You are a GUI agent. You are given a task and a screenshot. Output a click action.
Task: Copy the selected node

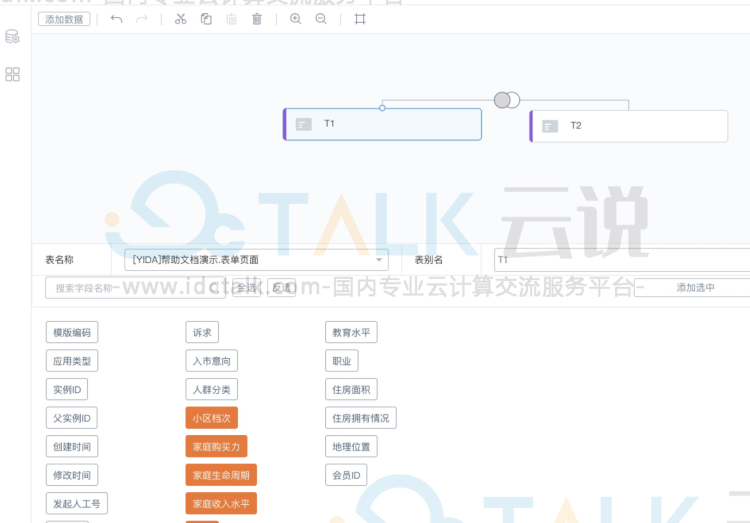coord(206,19)
